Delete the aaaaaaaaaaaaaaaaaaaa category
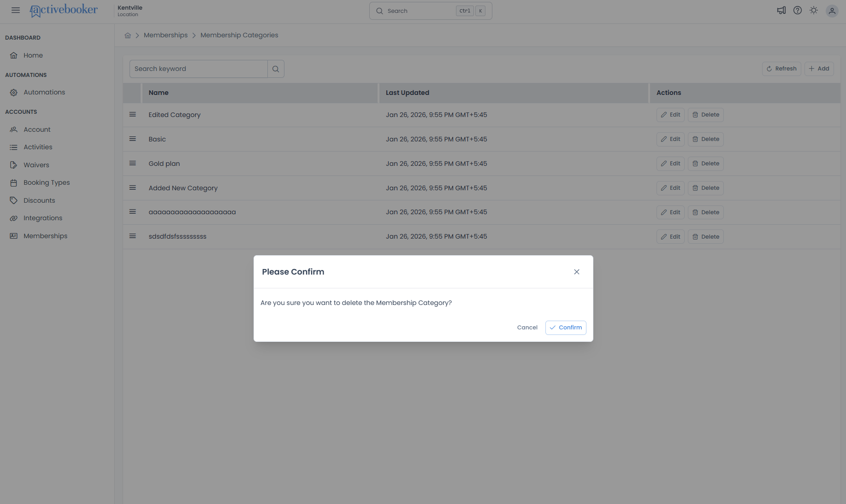 click(x=705, y=212)
